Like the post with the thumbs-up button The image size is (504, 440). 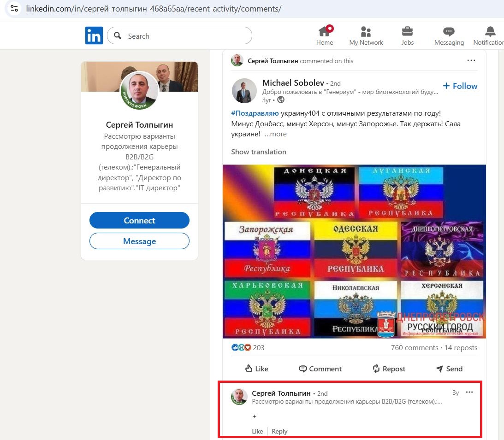(x=256, y=369)
